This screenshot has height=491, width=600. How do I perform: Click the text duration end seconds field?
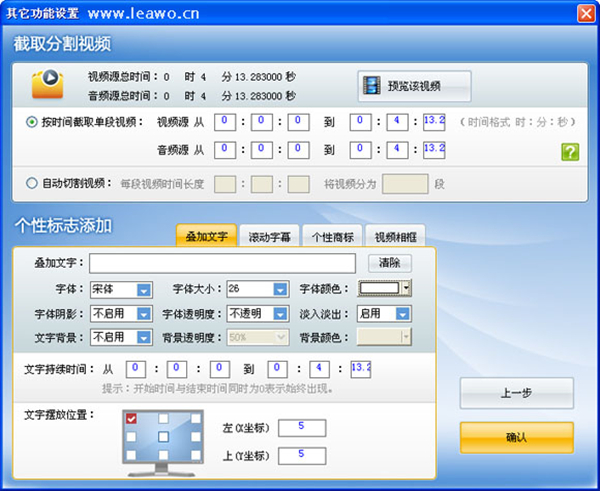360,369
